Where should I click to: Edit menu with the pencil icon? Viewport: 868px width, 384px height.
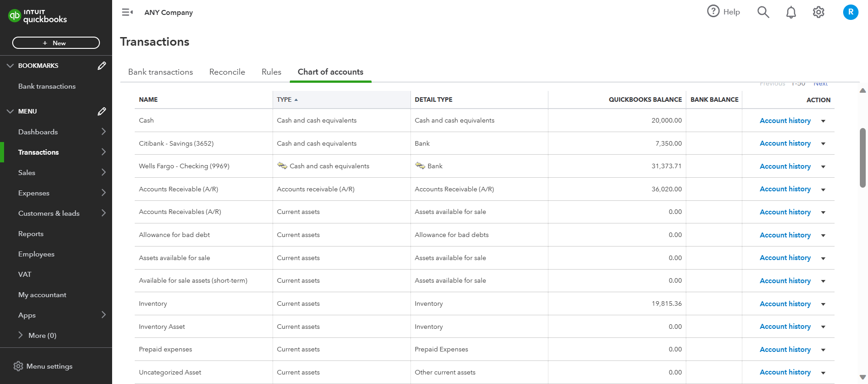click(102, 111)
